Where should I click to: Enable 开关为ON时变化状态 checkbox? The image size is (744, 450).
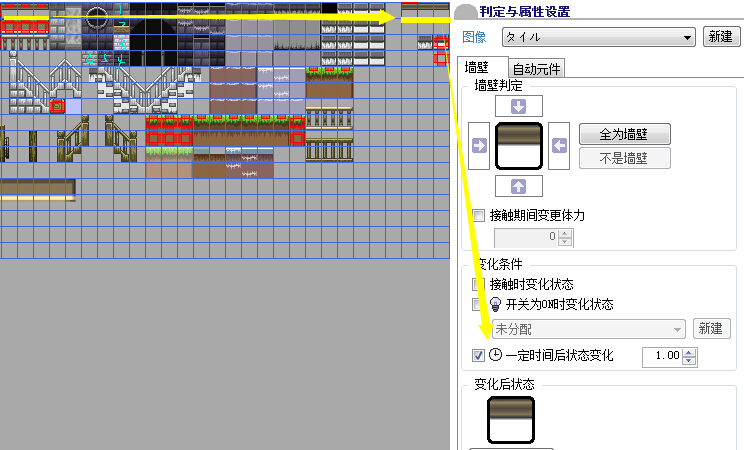tap(478, 304)
